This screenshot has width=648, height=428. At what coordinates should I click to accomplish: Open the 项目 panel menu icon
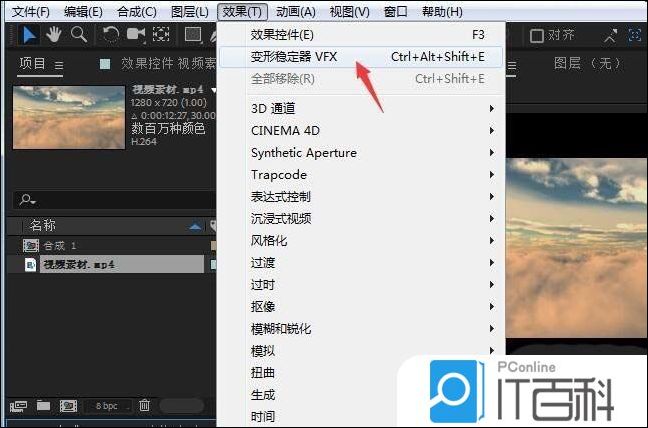(x=59, y=65)
